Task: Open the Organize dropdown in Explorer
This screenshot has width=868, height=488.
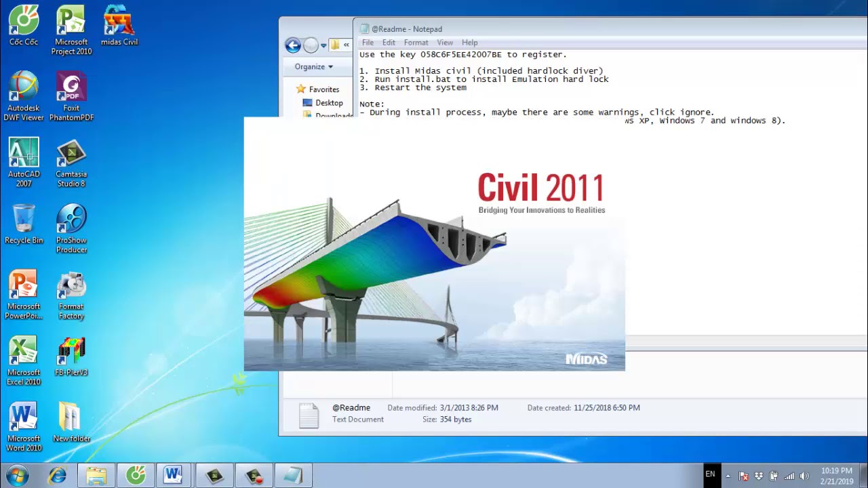Action: 313,66
